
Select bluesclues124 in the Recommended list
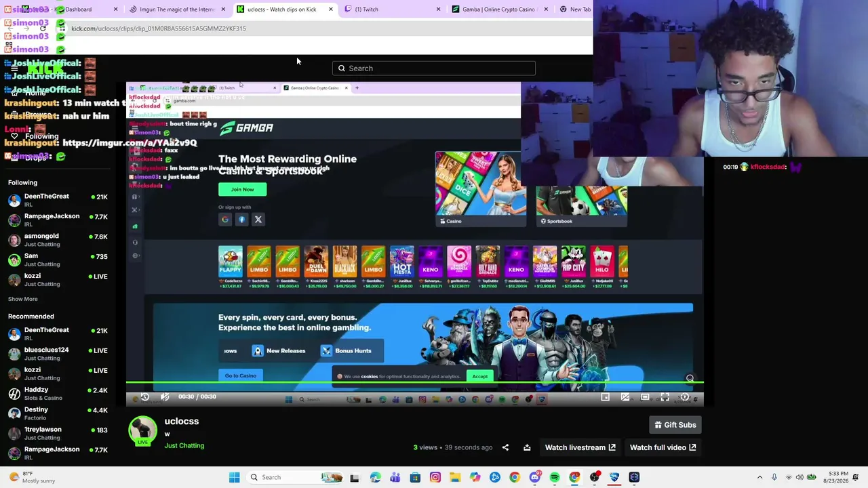pyautogui.click(x=58, y=354)
